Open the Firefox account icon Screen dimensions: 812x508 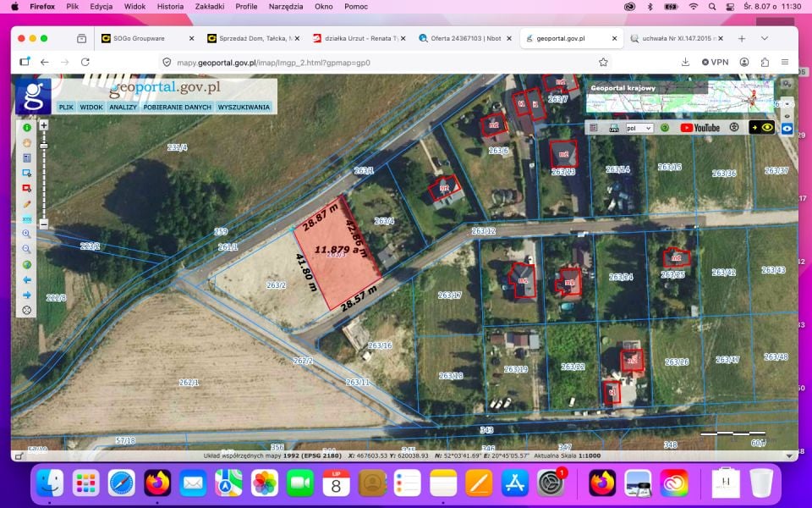point(744,62)
